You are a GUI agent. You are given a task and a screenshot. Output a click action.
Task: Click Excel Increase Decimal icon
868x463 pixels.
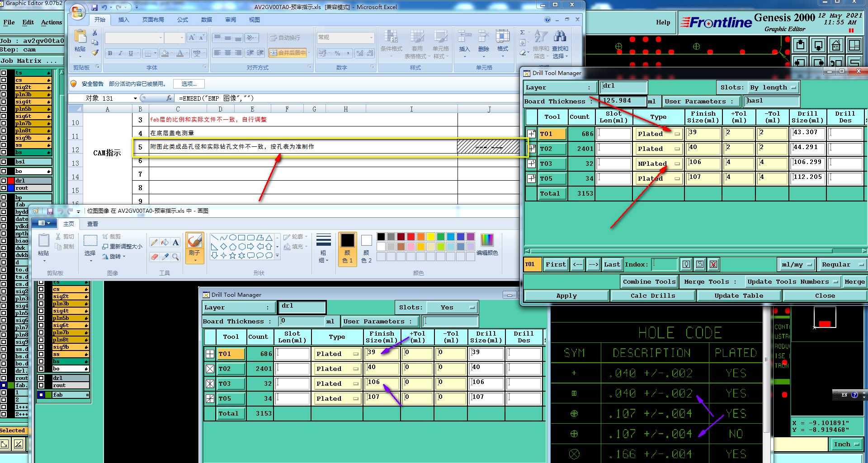[x=360, y=53]
